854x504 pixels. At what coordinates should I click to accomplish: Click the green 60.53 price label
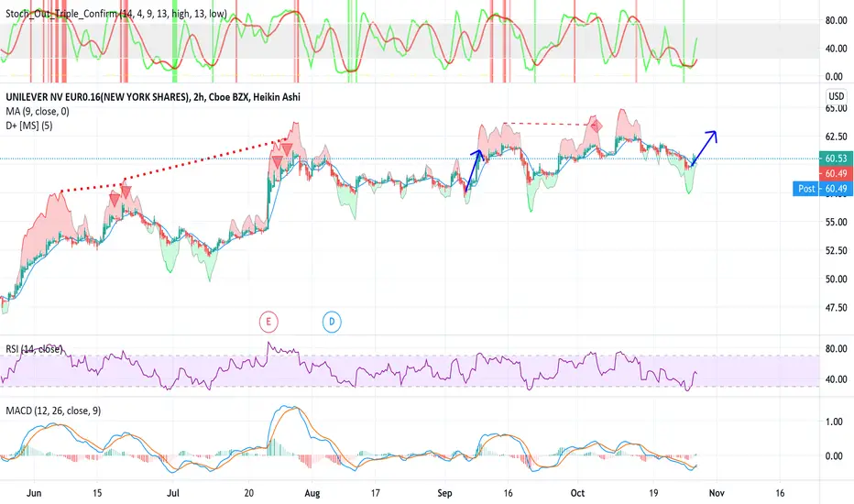coord(836,159)
